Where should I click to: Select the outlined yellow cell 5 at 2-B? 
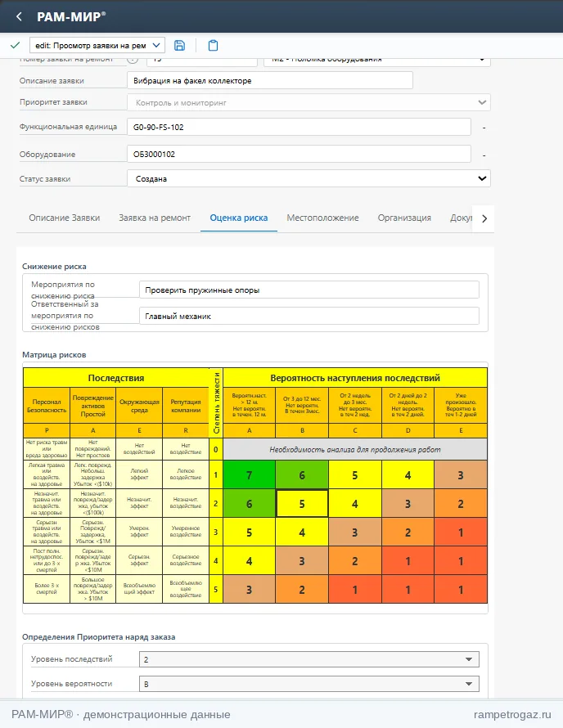(x=302, y=503)
